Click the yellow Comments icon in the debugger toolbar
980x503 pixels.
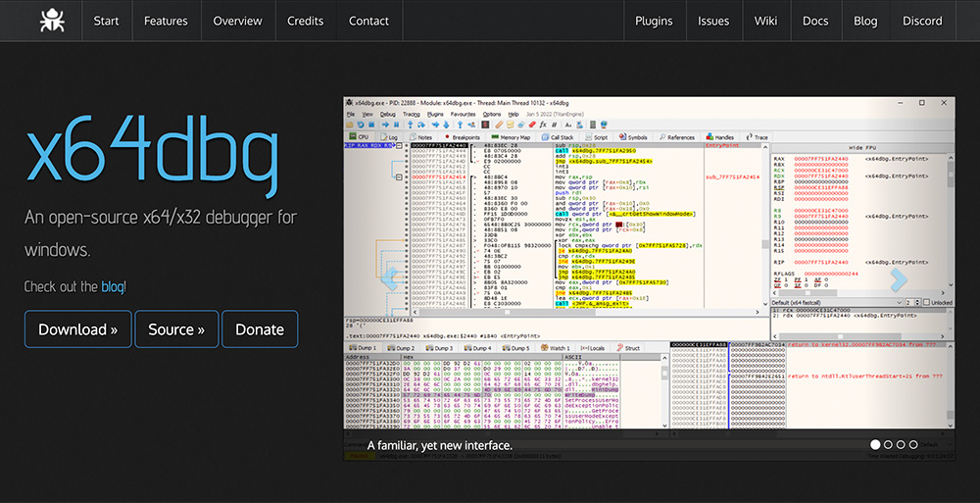click(510, 126)
